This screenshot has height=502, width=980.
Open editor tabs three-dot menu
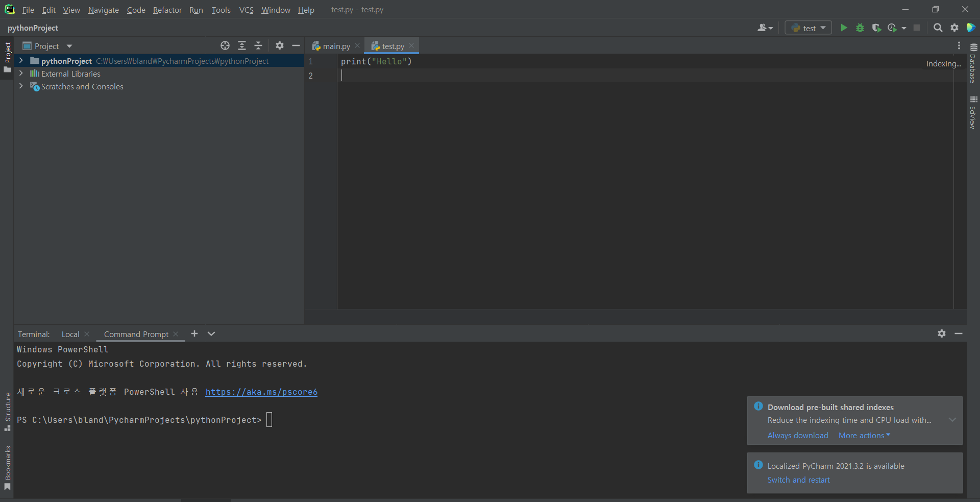coord(959,46)
